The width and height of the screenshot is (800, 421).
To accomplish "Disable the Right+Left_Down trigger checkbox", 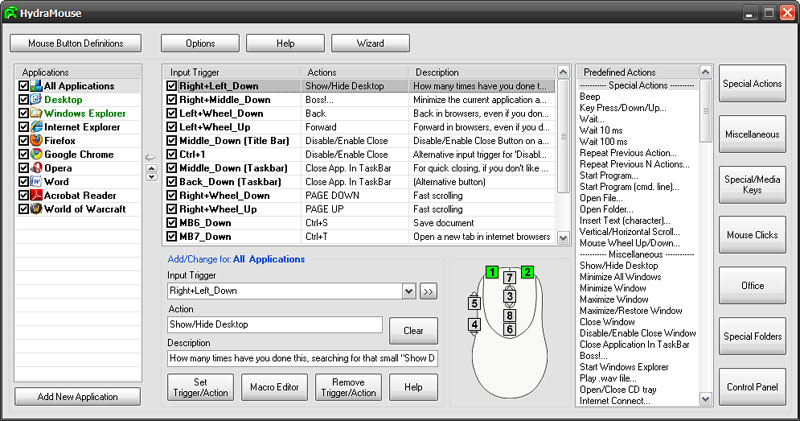I will (x=172, y=86).
